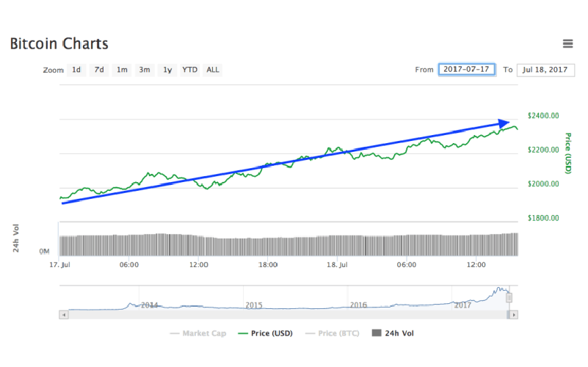Click the $2400.00 price axis label

point(543,115)
